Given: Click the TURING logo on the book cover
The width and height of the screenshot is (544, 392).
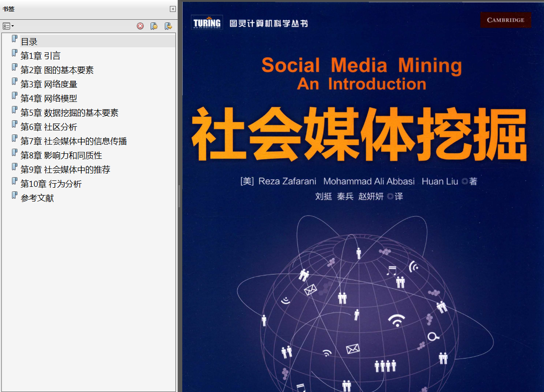Looking at the screenshot, I should tap(207, 22).
